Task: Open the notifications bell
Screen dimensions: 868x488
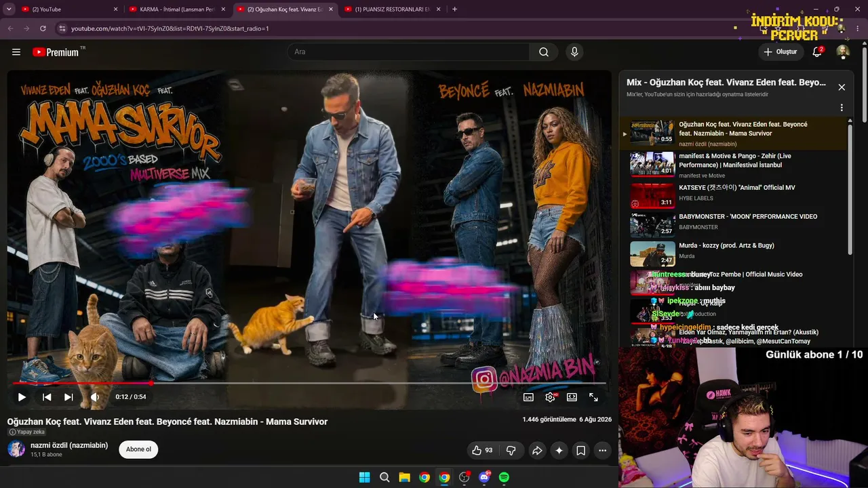Action: [x=817, y=52]
